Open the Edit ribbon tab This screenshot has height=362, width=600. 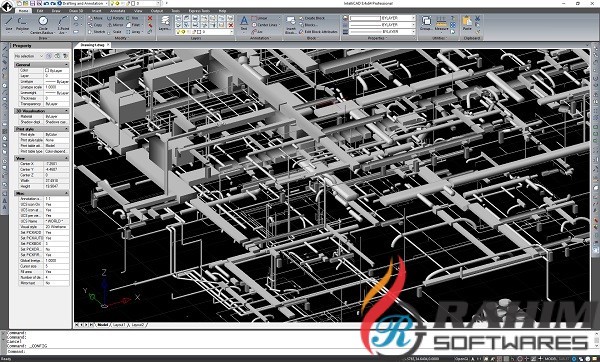pos(40,11)
